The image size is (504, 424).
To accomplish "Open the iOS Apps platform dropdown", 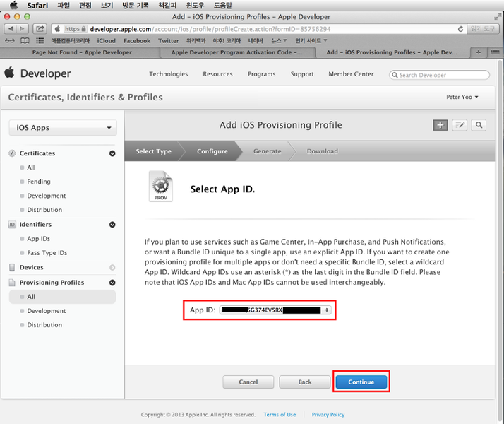I will (62, 128).
